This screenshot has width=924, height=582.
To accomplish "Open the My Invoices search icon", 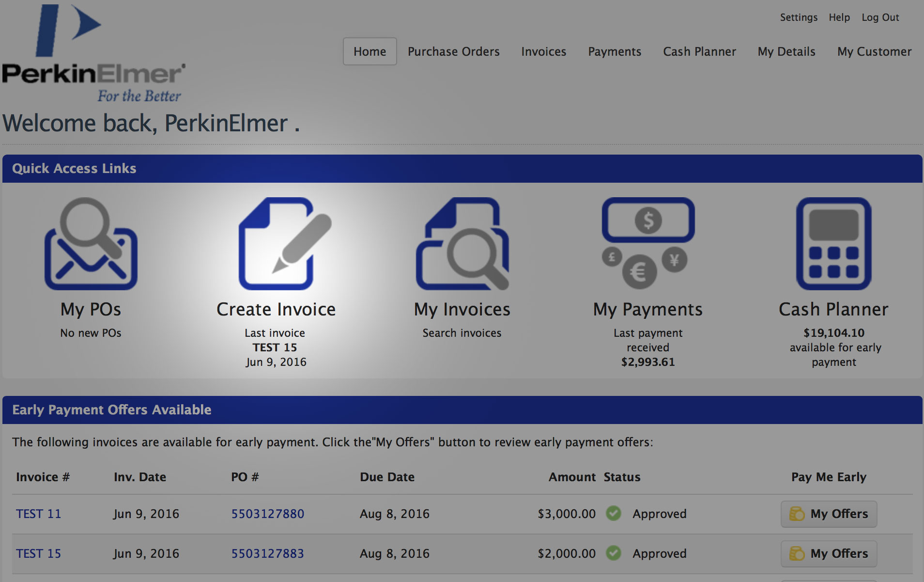I will 462,243.
